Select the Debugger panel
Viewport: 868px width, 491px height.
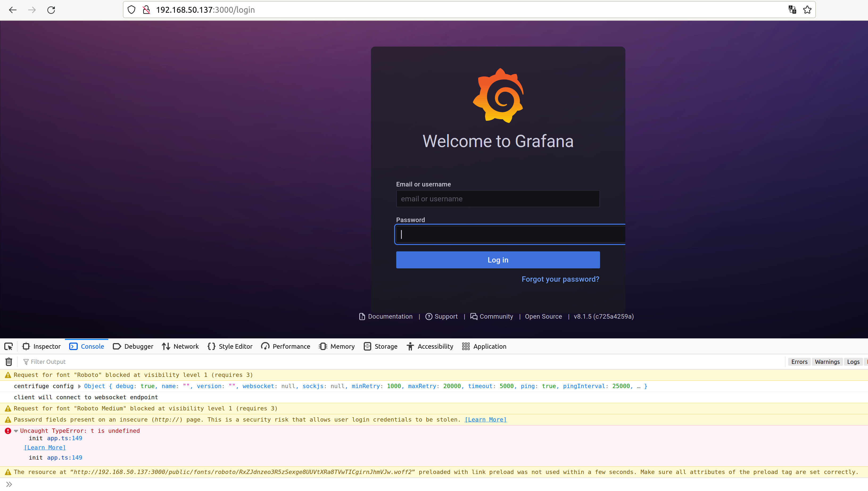pyautogui.click(x=133, y=346)
